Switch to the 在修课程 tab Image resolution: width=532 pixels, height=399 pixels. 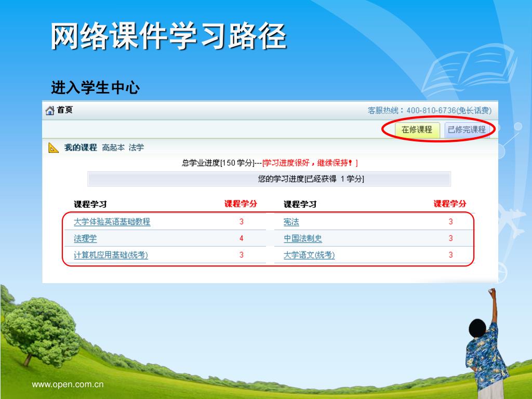click(417, 129)
